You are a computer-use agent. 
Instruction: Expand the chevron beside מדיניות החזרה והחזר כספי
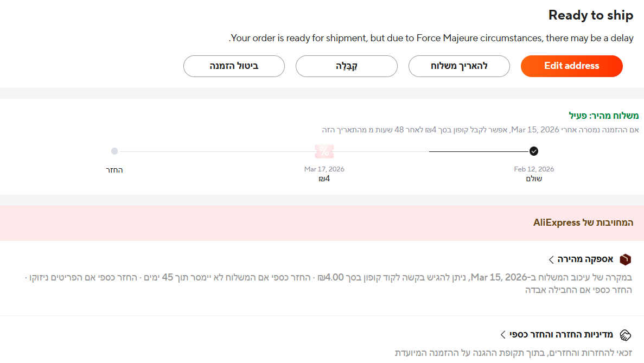tap(503, 334)
